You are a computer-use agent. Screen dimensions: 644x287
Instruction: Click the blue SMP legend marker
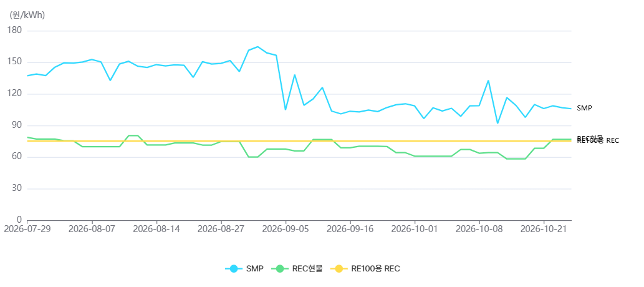(x=234, y=269)
